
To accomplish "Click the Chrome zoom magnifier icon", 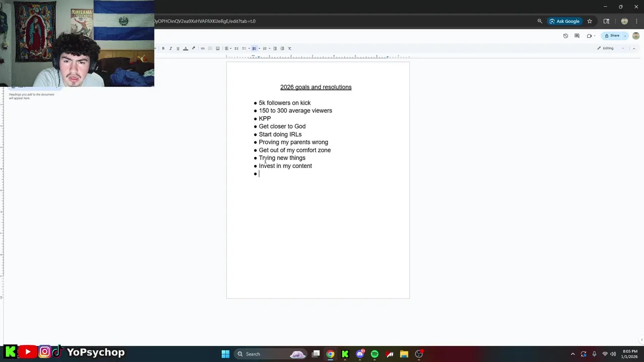I will (540, 21).
